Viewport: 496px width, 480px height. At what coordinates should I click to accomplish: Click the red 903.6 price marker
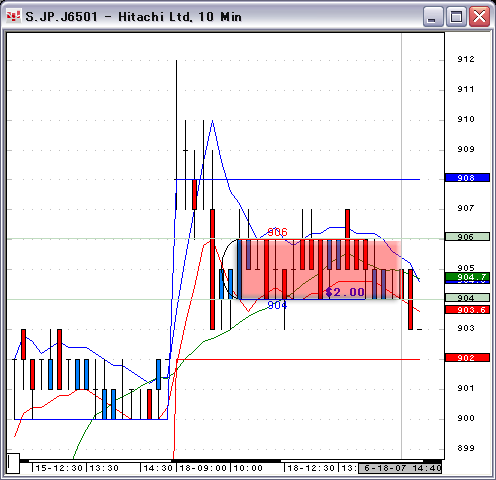coord(467,310)
